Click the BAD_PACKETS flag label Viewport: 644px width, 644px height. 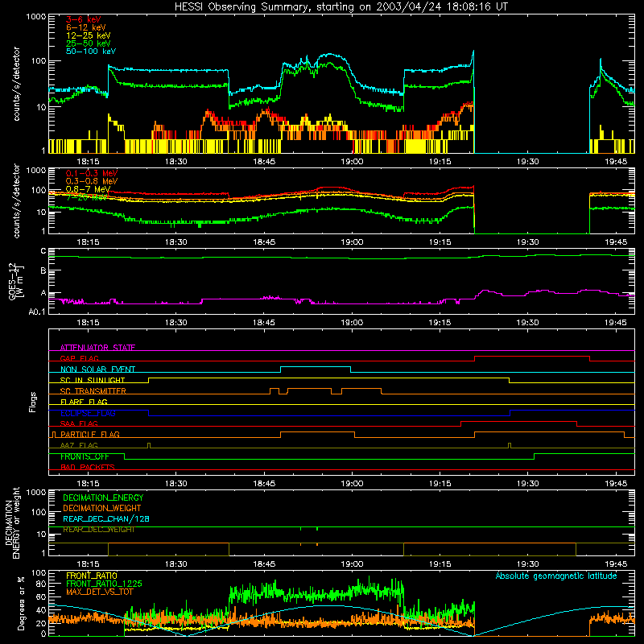click(88, 467)
